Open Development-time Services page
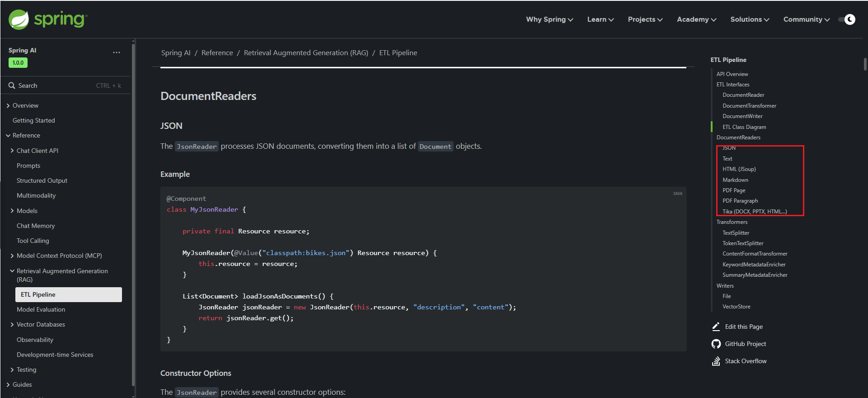This screenshot has width=868, height=398. click(x=55, y=355)
